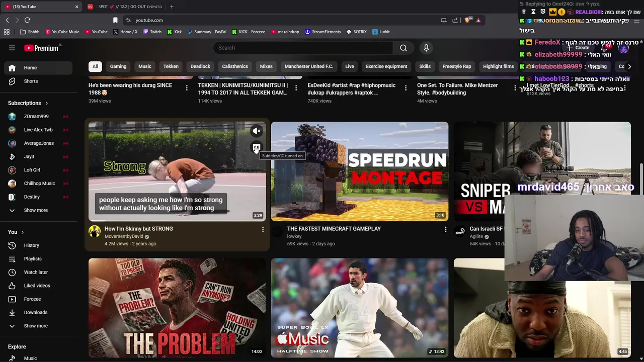Open video title How I'm Skinny but STRONG
The image size is (644, 362).
coord(139,229)
